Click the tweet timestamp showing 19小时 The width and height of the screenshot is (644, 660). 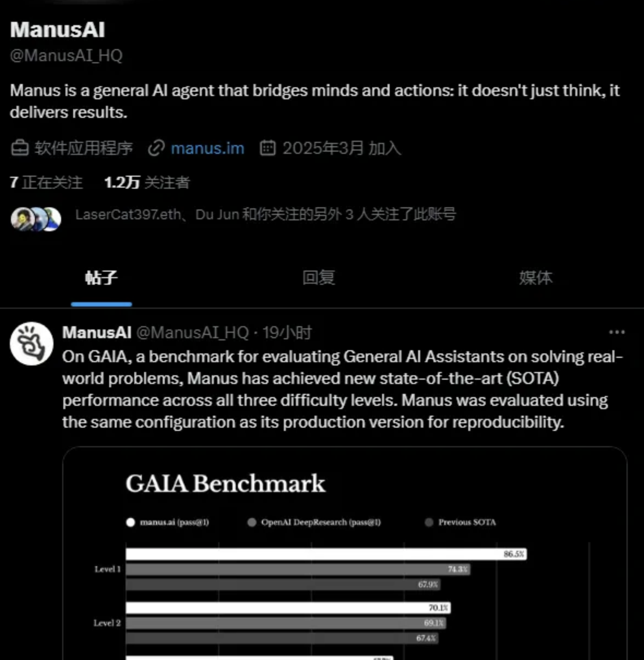(x=287, y=332)
